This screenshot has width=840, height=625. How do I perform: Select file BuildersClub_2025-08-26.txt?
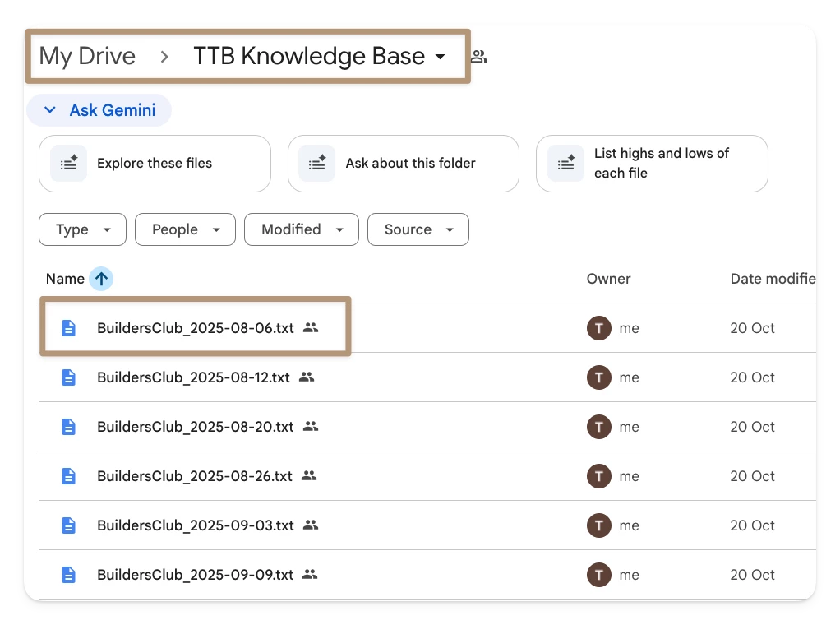pyautogui.click(x=195, y=476)
